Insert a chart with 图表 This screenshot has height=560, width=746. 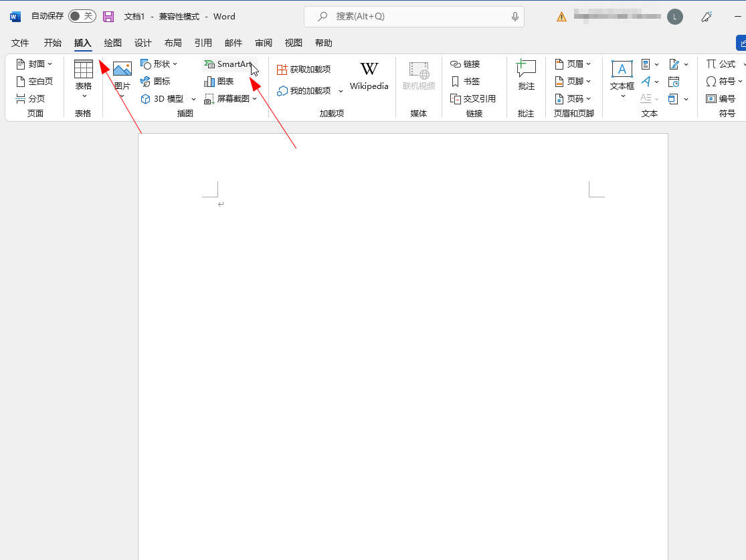coord(219,82)
